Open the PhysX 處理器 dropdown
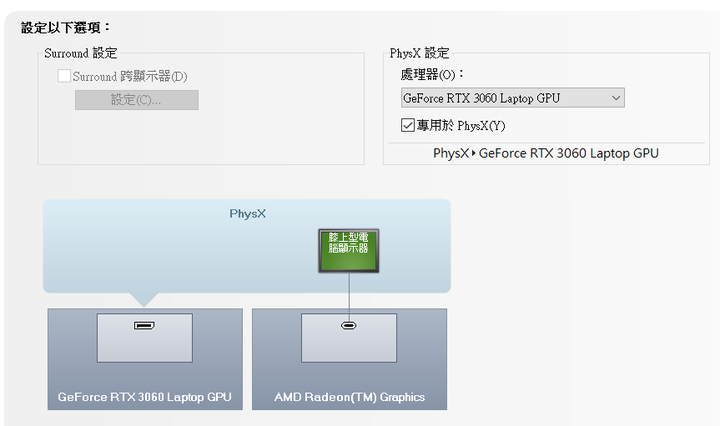Viewport: 720px width, 426px height. (512, 98)
